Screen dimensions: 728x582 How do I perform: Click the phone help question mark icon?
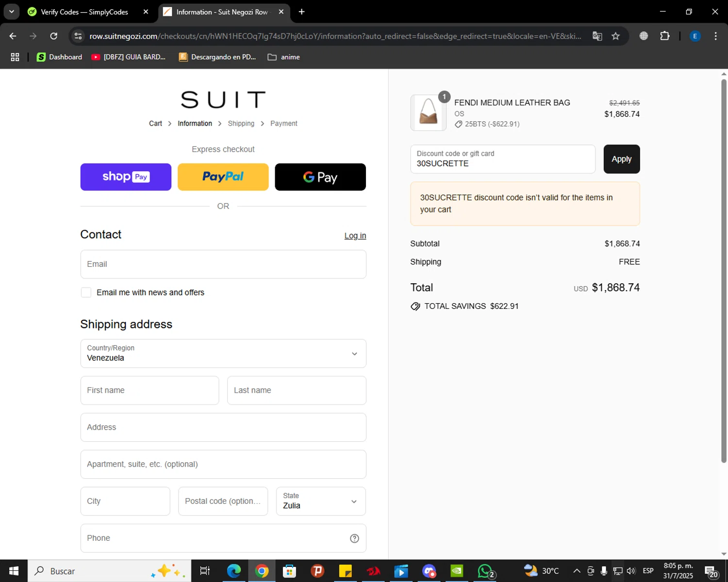(355, 538)
